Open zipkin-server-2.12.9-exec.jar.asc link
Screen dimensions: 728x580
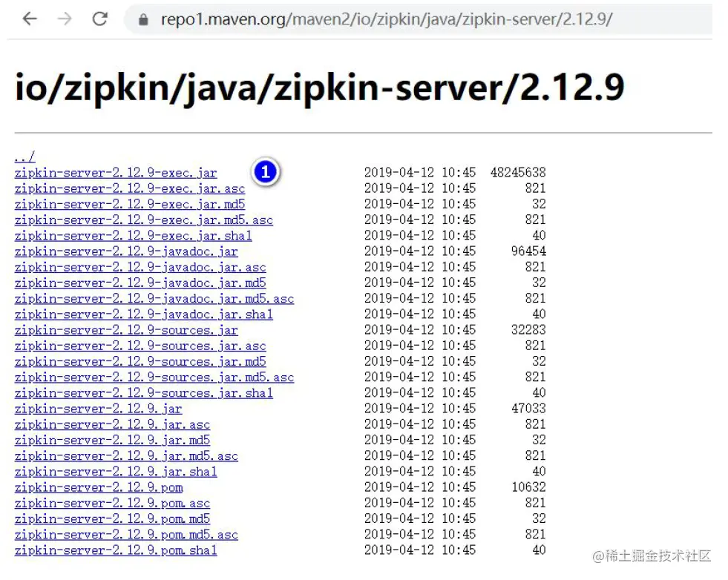pos(130,188)
